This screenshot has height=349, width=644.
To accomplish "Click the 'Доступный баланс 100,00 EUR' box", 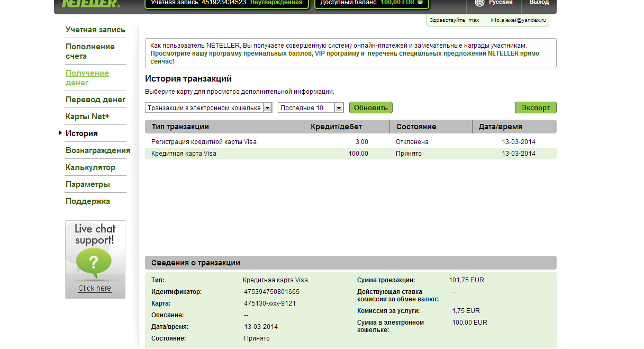I will 372,3.
